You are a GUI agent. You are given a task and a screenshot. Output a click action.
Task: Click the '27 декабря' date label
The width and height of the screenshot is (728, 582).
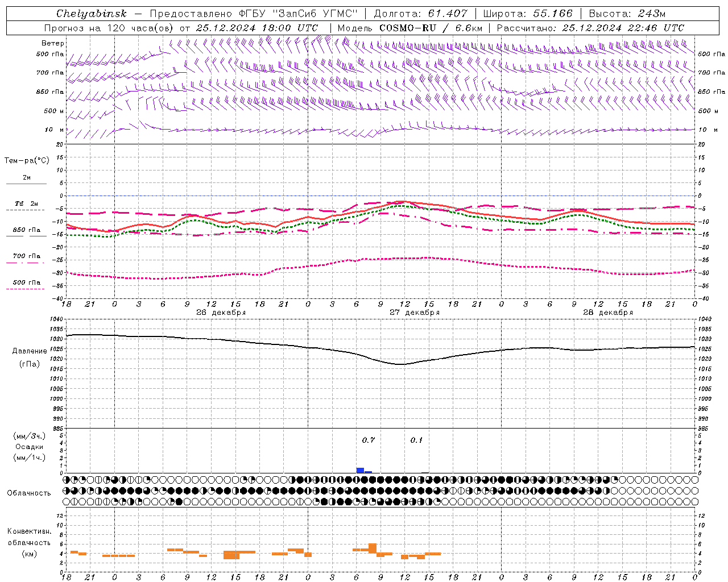(x=415, y=313)
